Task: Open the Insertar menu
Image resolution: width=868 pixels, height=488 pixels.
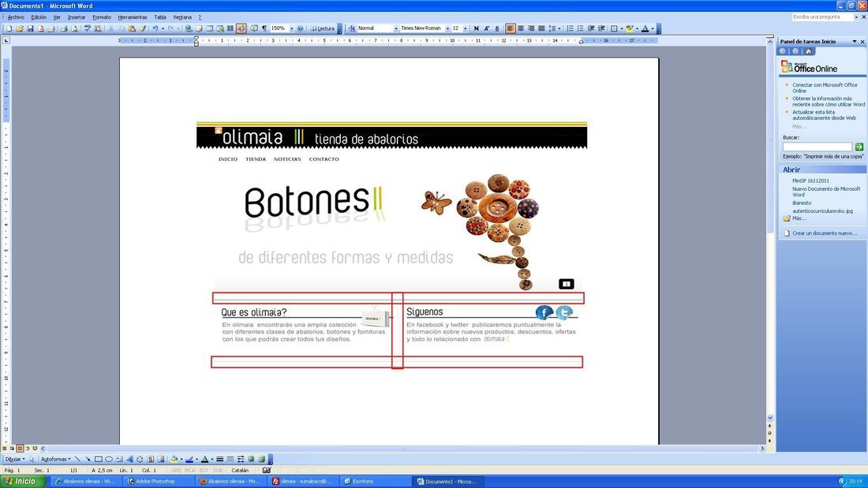Action: click(x=77, y=17)
